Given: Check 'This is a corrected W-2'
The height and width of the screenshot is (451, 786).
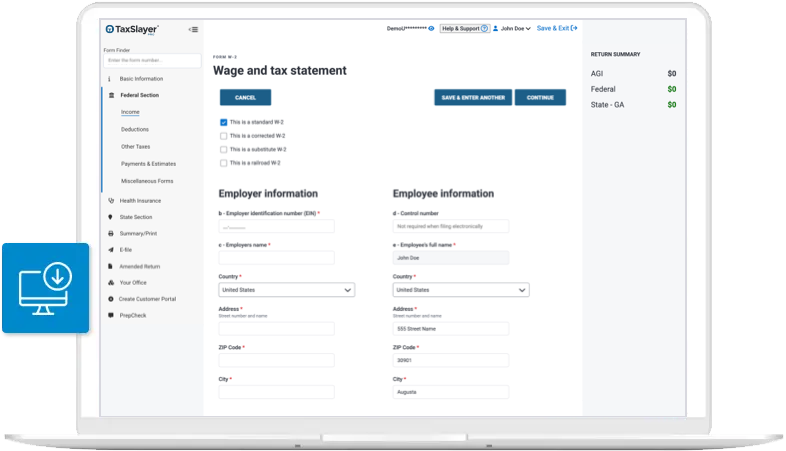Looking at the screenshot, I should point(224,135).
